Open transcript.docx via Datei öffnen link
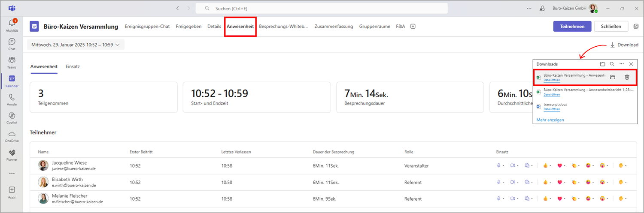The height and width of the screenshot is (213, 644). pos(552,109)
